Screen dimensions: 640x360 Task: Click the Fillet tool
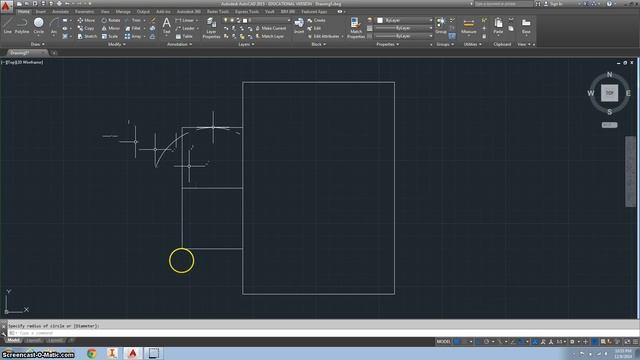tap(133, 28)
